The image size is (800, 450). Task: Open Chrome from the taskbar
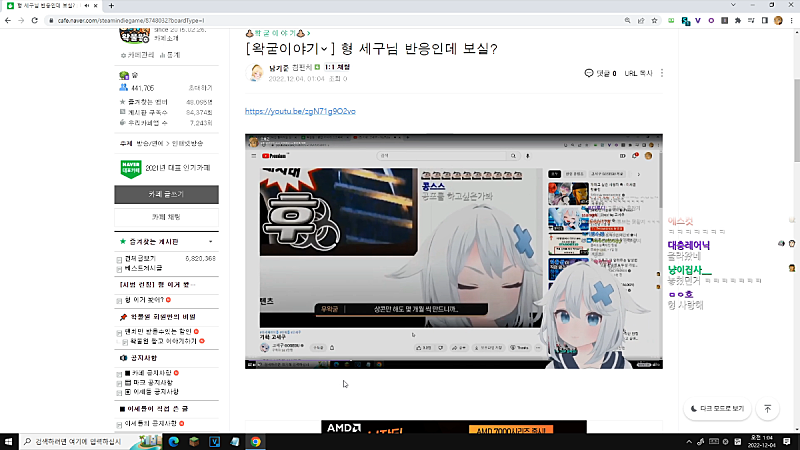pos(255,442)
